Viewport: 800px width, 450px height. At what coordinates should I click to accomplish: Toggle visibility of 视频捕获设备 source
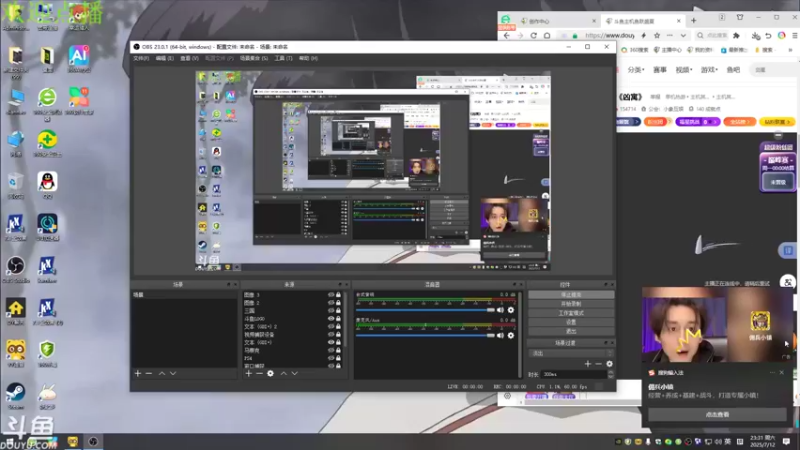[x=331, y=334]
